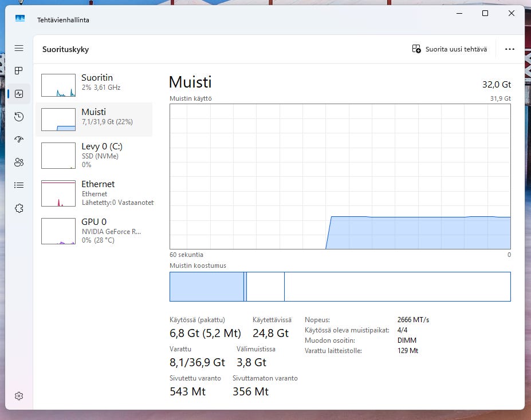Image resolution: width=531 pixels, height=420 pixels.
Task: Click the Ethernet mini graph thumbnail
Action: click(58, 193)
